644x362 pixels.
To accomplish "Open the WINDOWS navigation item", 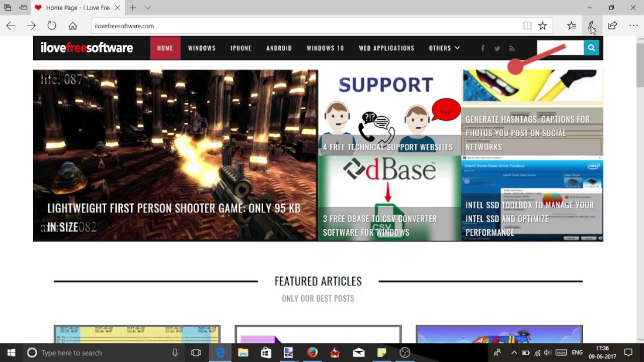I will (x=202, y=48).
